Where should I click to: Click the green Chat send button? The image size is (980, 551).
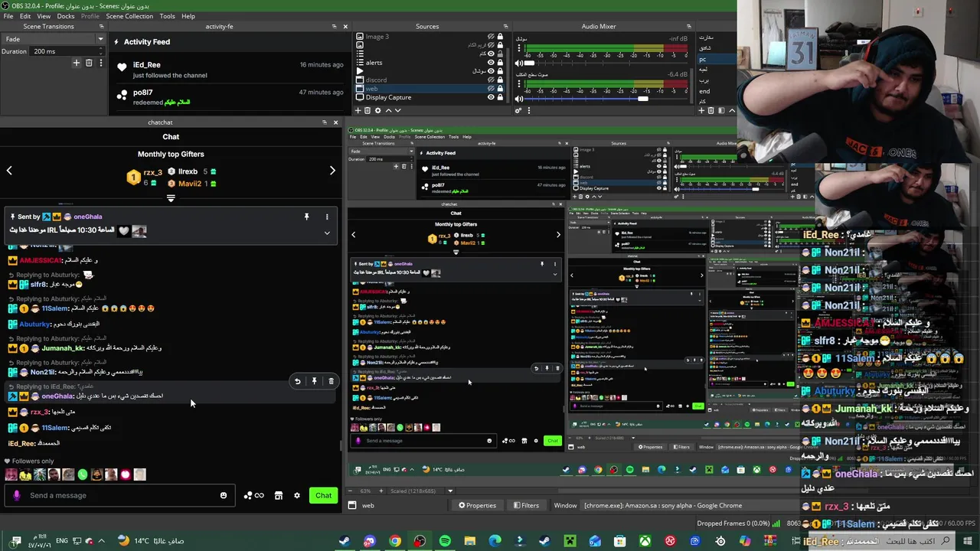324,495
